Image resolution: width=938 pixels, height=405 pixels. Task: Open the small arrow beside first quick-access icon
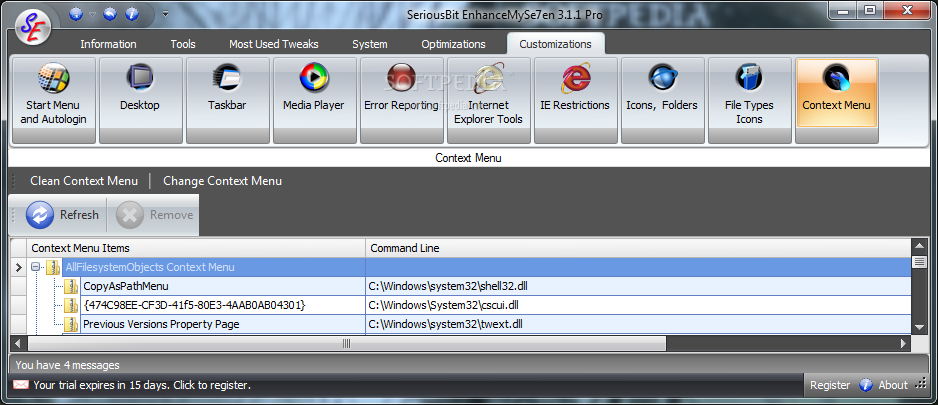click(x=93, y=14)
